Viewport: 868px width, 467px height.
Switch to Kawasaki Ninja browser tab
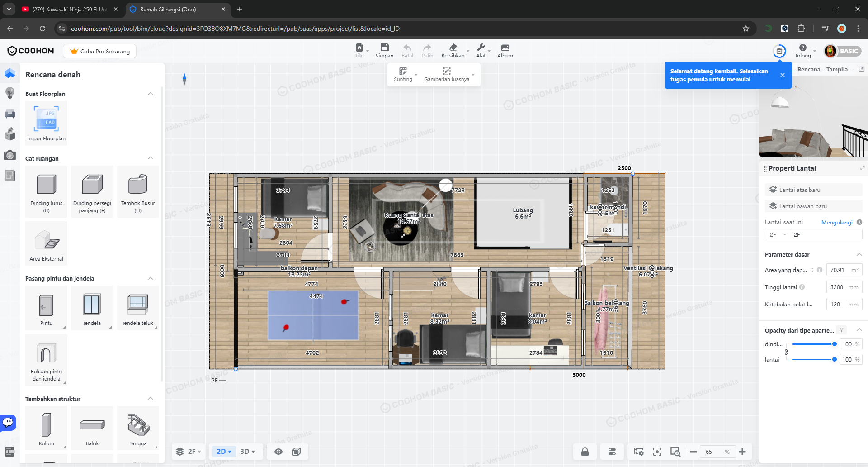pyautogui.click(x=68, y=9)
